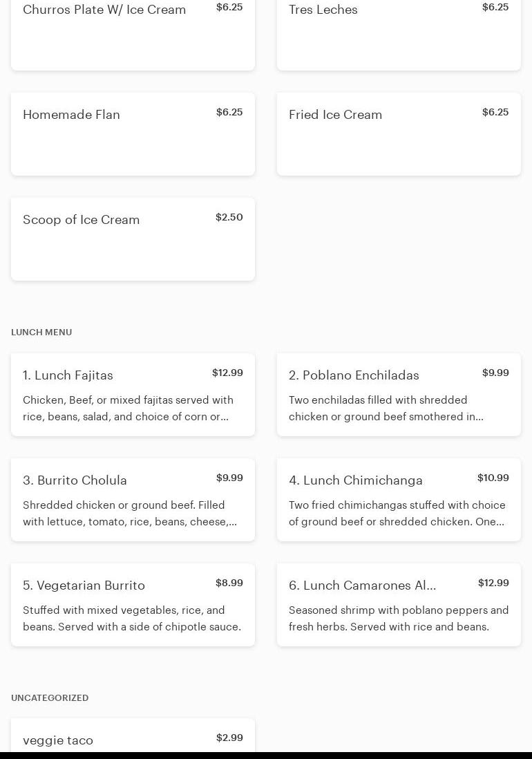Image resolution: width=532 pixels, height=759 pixels.
Task: Click the UNCATEGORIZED section heading
Action: point(50,698)
